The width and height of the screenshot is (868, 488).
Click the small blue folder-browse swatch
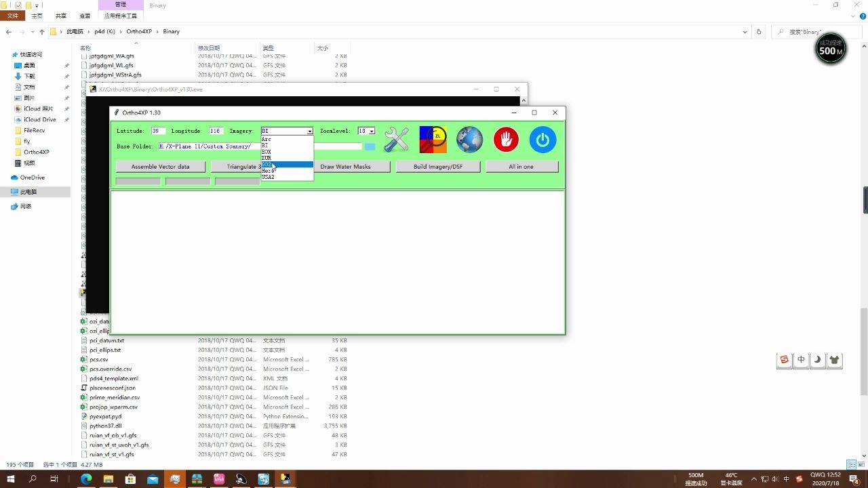coord(370,146)
